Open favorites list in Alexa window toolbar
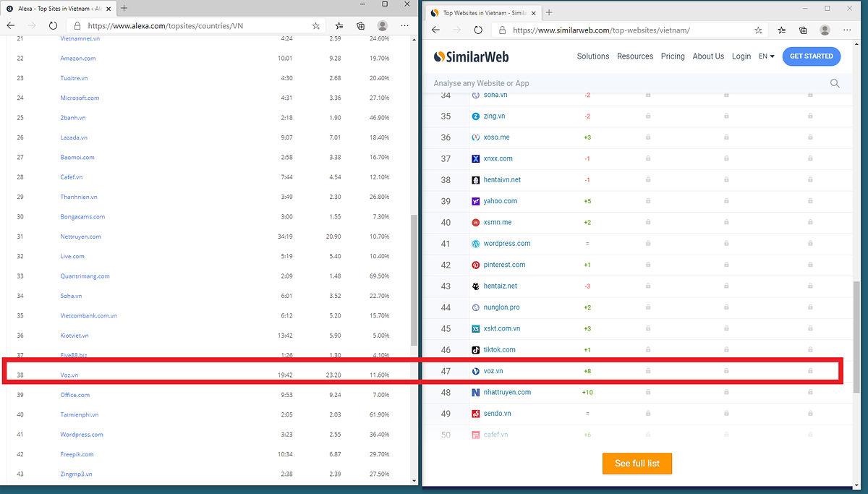The width and height of the screenshot is (868, 494). coord(340,25)
